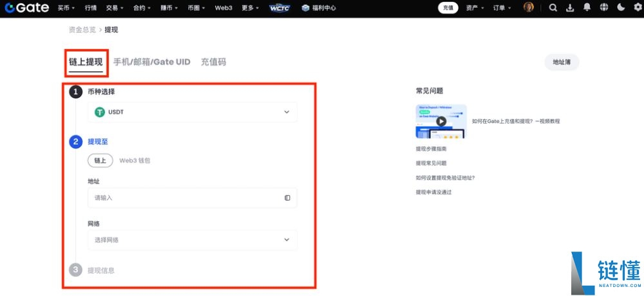Image resolution: width=644 pixels, height=296 pixels.
Task: Open the 提现常见问题 link
Action: (x=431, y=163)
